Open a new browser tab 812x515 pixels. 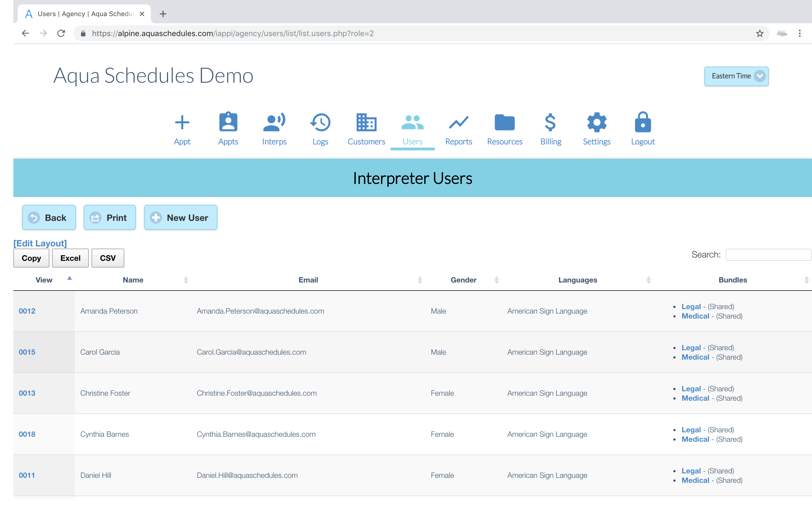163,14
